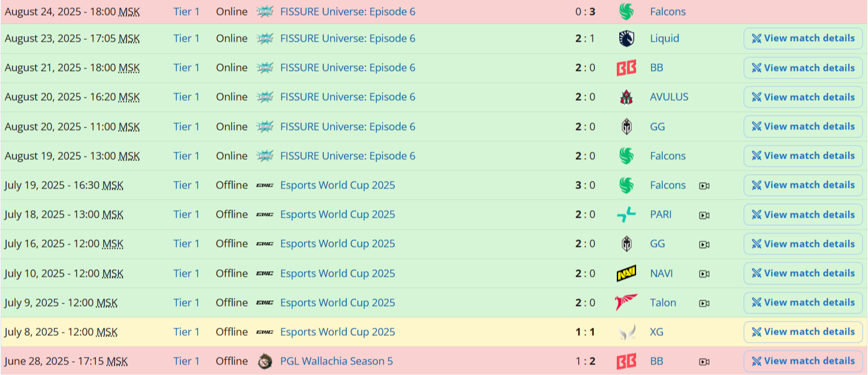View match details for the Talon match
This screenshot has height=375, width=868.
tap(803, 303)
